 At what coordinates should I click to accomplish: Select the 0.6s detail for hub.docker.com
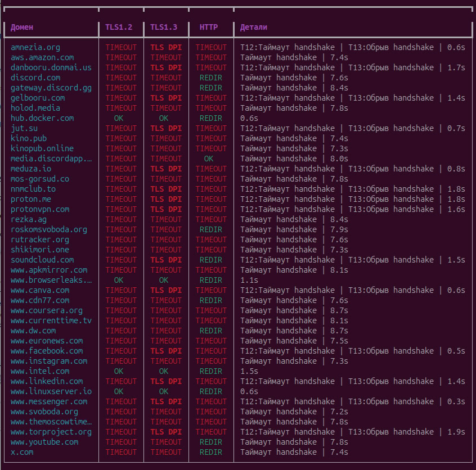click(249, 118)
